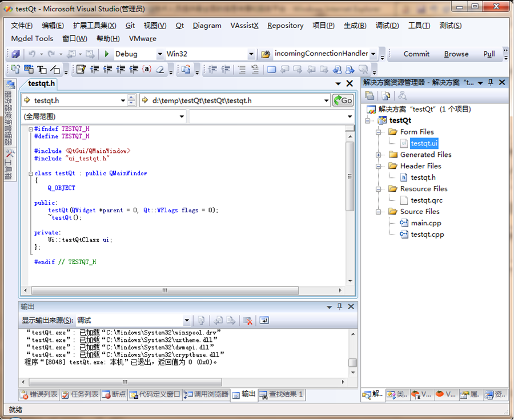Click the Commit button in toolbar
Image resolution: width=514 pixels, height=420 pixels.
416,54
